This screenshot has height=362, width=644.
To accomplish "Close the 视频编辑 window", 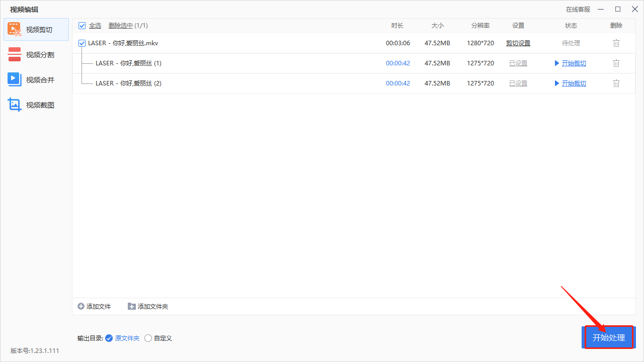I will tap(635, 9).
